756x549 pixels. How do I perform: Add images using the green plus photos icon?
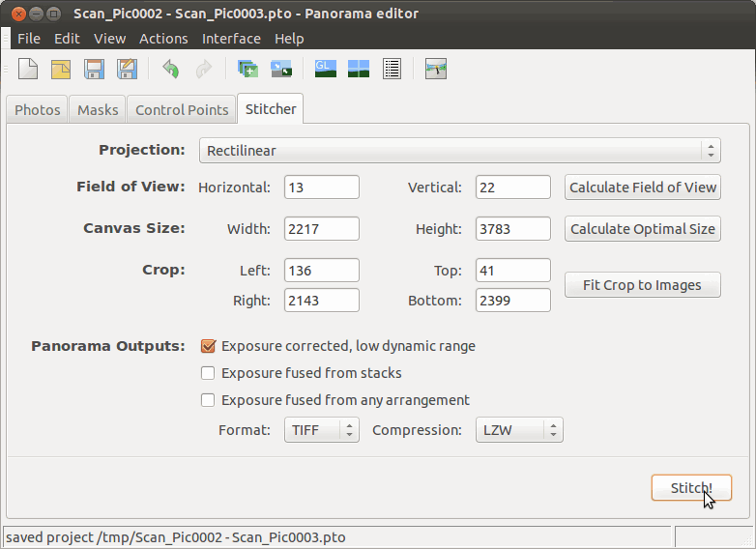coord(247,69)
